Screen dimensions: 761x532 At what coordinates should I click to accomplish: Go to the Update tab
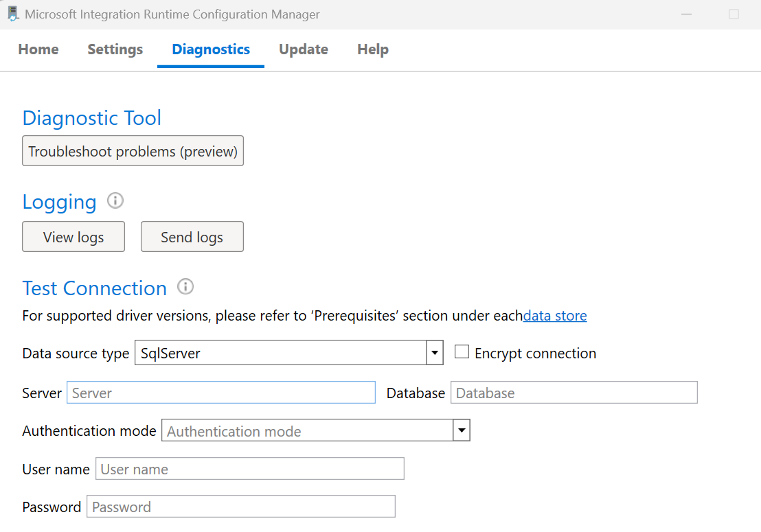coord(304,49)
